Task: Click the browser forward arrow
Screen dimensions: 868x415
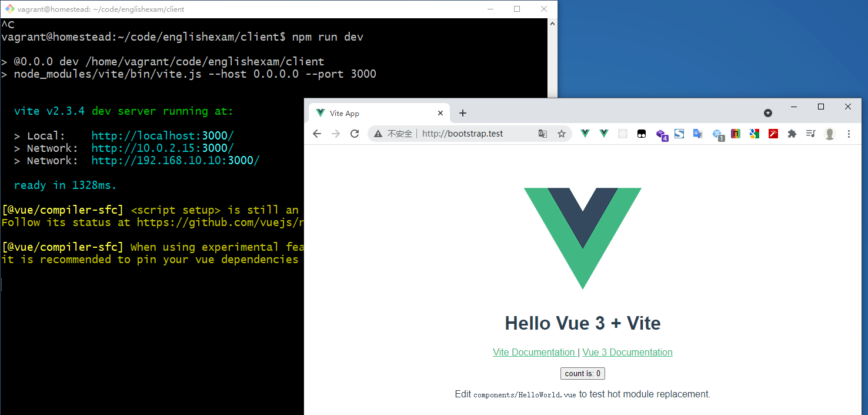Action: (336, 134)
